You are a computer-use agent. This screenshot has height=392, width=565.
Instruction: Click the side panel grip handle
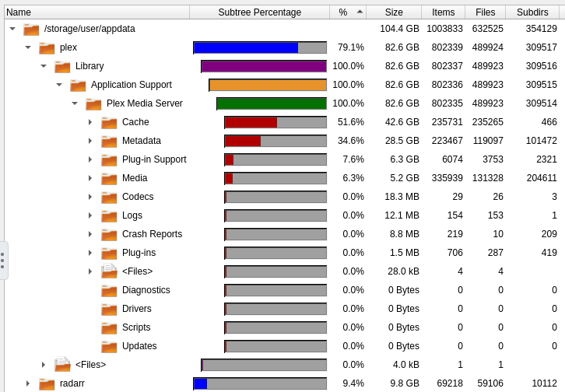tap(3, 261)
